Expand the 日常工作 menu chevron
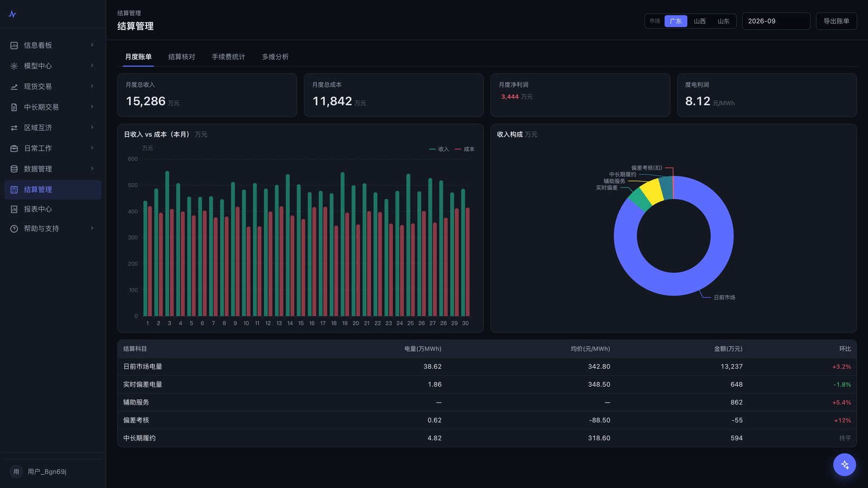Image resolution: width=868 pixels, height=488 pixels. [92, 148]
